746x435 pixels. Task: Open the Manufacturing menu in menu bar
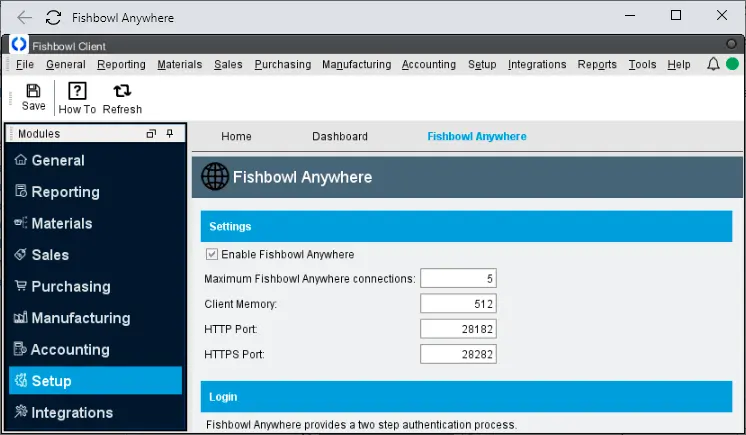point(356,64)
